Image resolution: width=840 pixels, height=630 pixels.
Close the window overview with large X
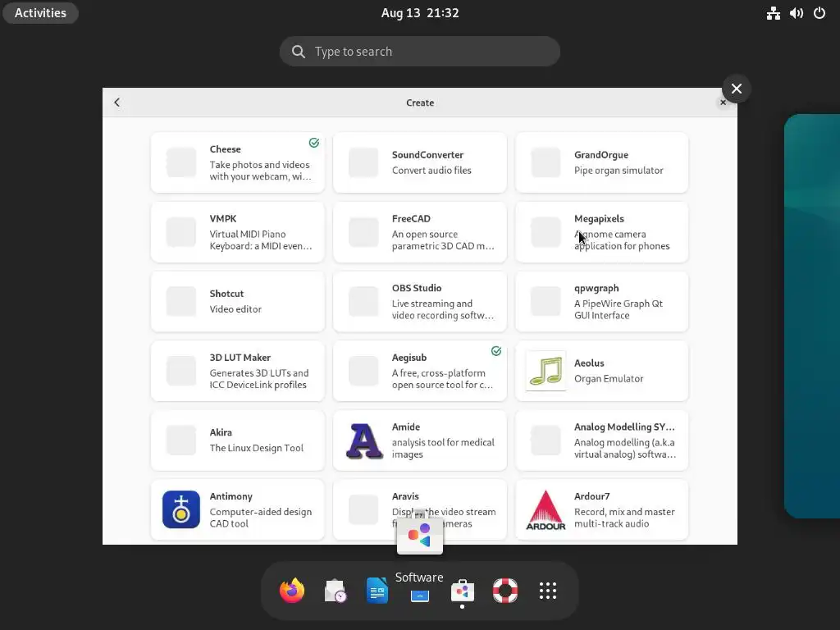coord(736,89)
